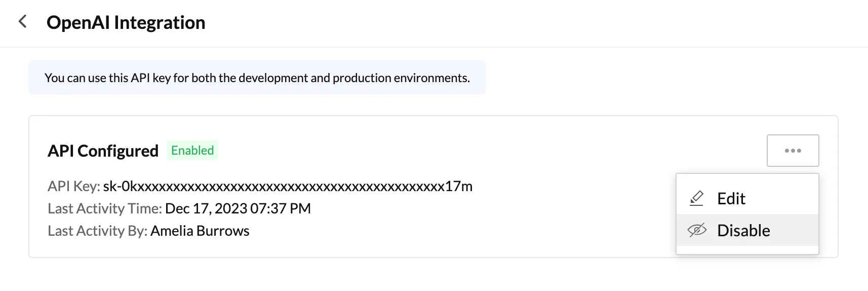Click the API Key label
The image size is (868, 291).
[74, 186]
